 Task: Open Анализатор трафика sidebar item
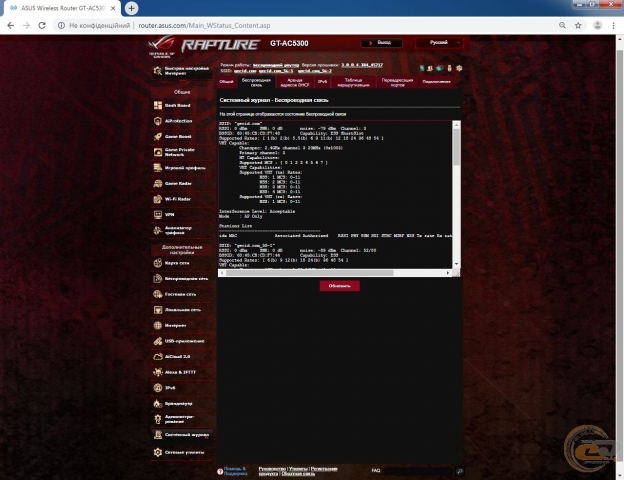point(181,230)
